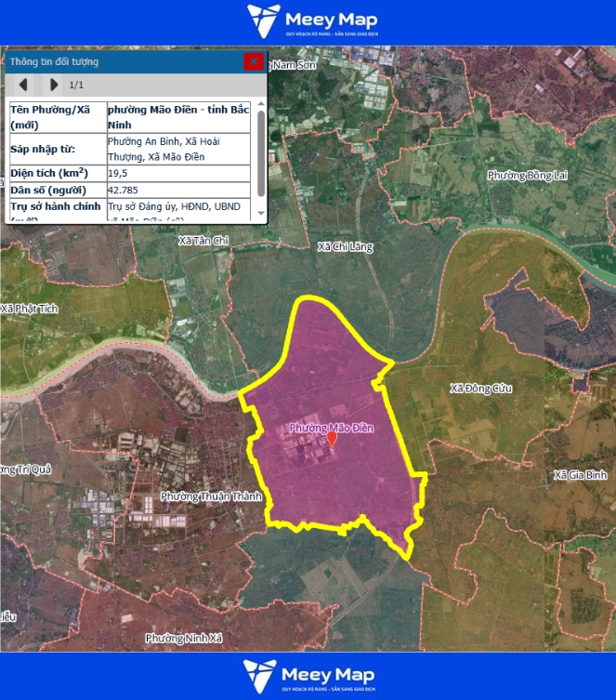616x700 pixels.
Task: Select the Xã Tân Chi map label
Action: pyautogui.click(x=203, y=241)
